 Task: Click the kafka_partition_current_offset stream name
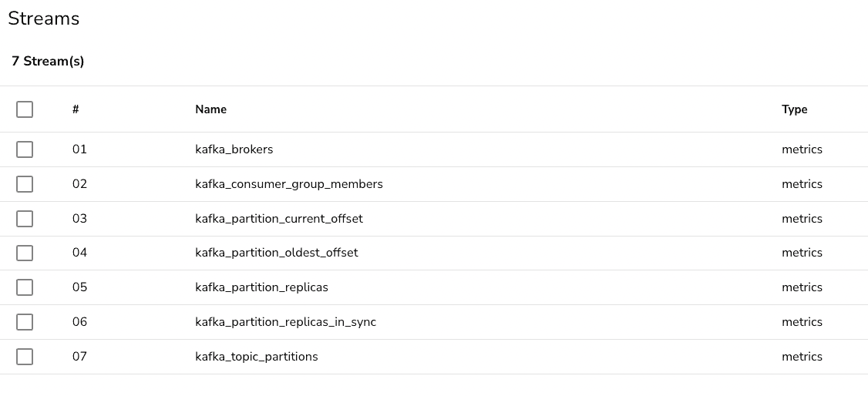278,219
